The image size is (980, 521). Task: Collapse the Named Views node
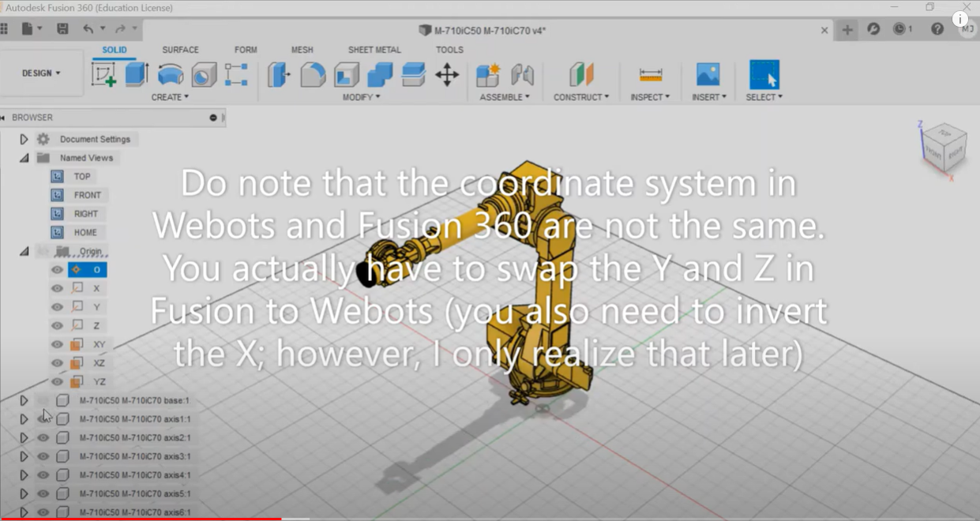point(24,158)
